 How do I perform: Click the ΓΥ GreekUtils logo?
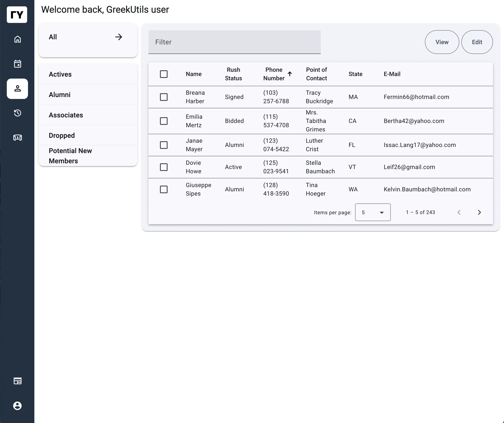coord(17,15)
